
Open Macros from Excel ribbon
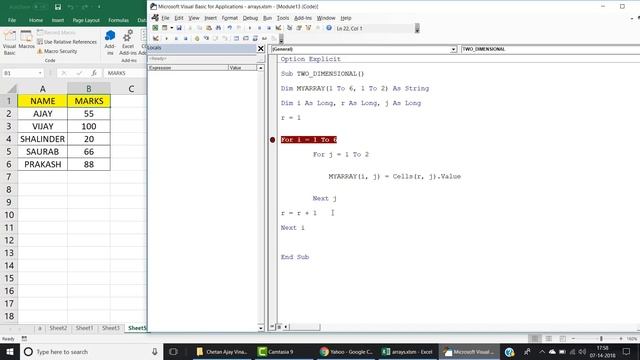coord(27,40)
